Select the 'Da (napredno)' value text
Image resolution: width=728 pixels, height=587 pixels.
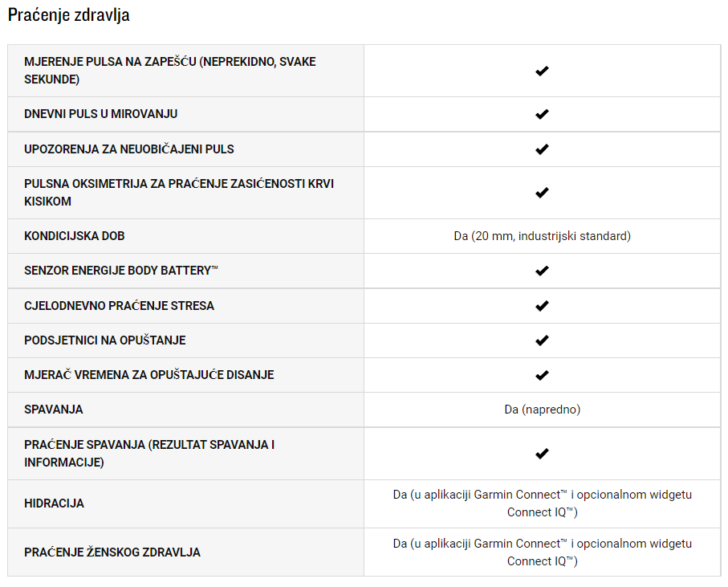[x=543, y=410]
